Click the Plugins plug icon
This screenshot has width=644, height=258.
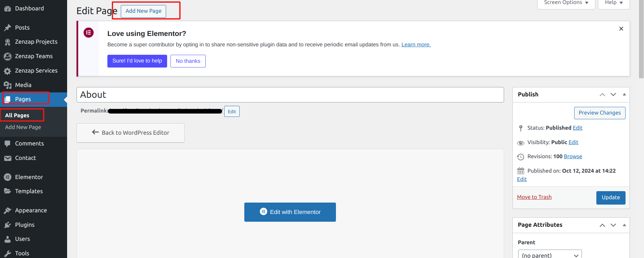click(x=7, y=225)
